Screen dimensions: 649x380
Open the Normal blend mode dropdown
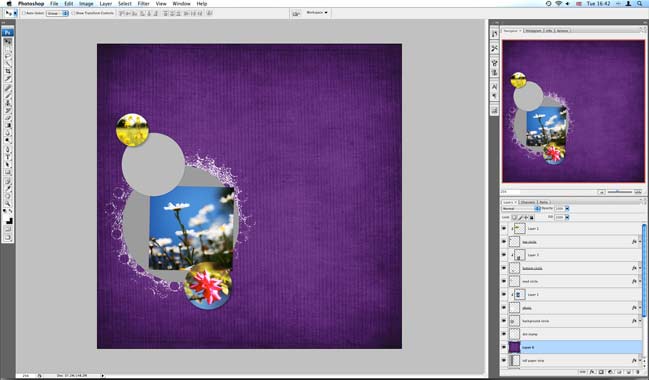(521, 209)
